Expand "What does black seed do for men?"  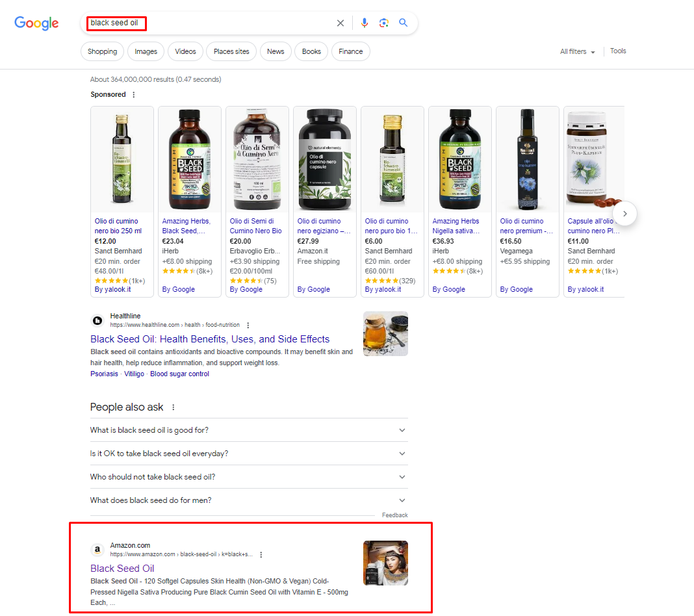point(249,500)
